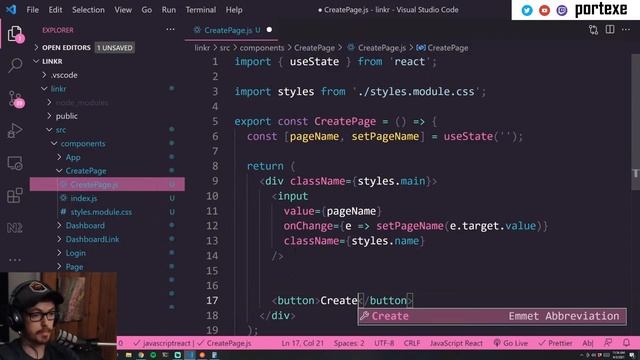The width and height of the screenshot is (640, 360).
Task: Open the Extensions view
Action: click(x=15, y=195)
